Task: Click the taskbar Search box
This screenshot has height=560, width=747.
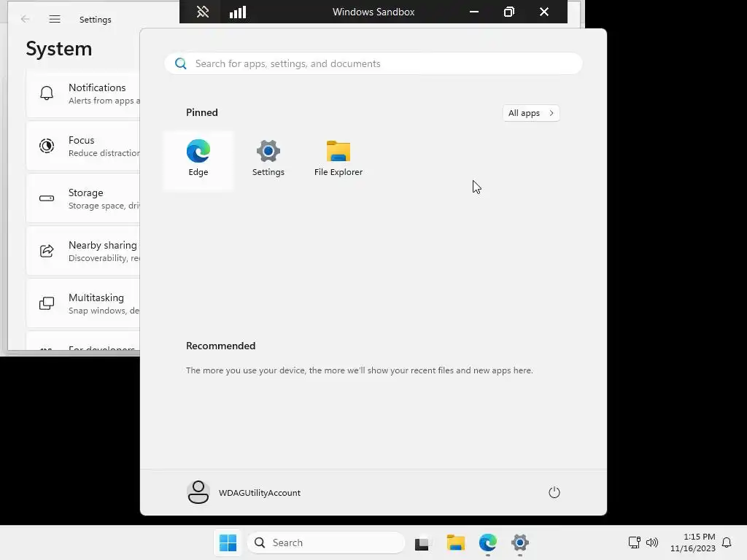Action: pyautogui.click(x=326, y=542)
